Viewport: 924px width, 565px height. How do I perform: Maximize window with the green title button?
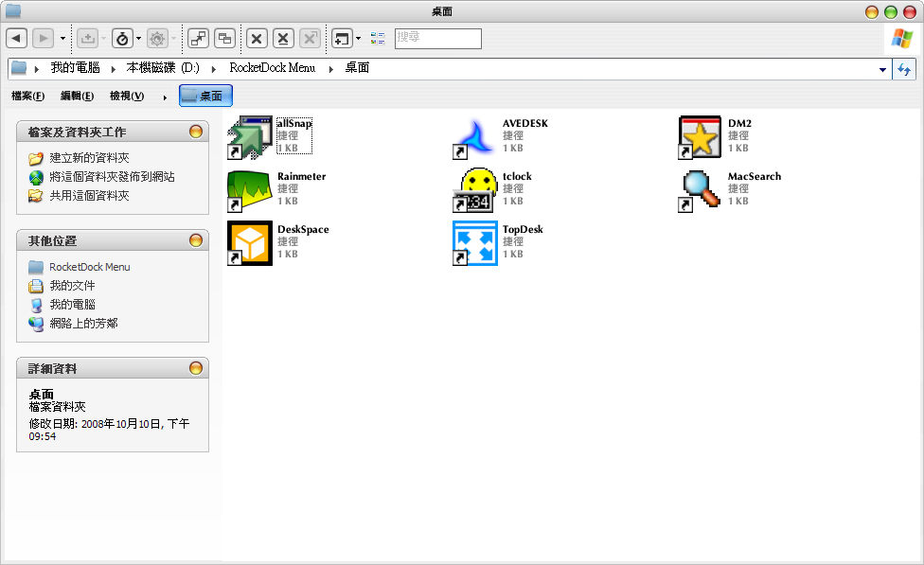[x=891, y=11]
